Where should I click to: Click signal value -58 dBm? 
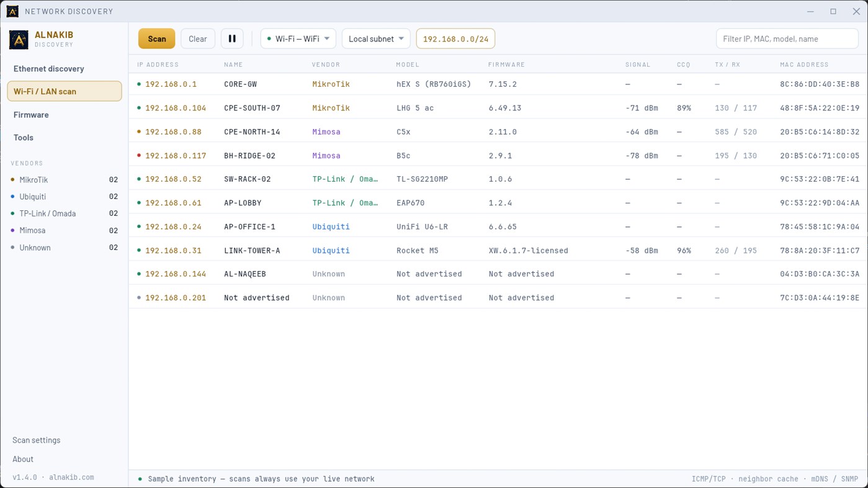coord(642,251)
